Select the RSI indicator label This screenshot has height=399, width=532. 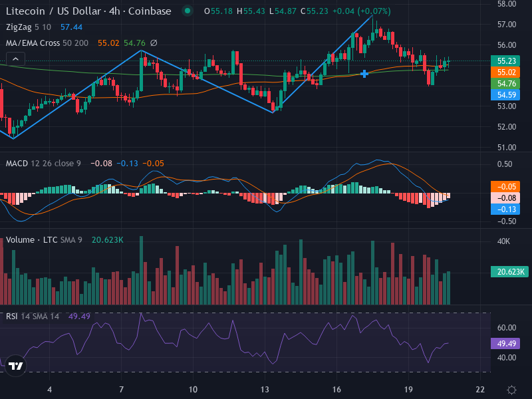11,317
